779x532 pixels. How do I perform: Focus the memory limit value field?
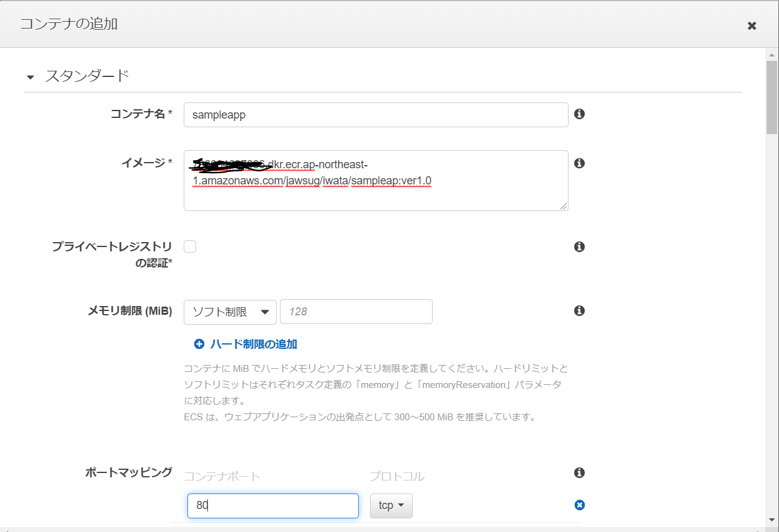point(356,311)
